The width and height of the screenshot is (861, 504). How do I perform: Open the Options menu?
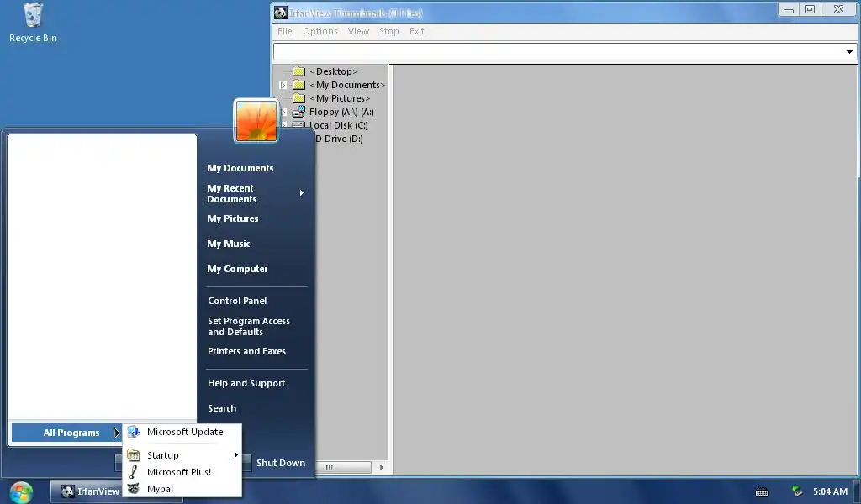(320, 31)
